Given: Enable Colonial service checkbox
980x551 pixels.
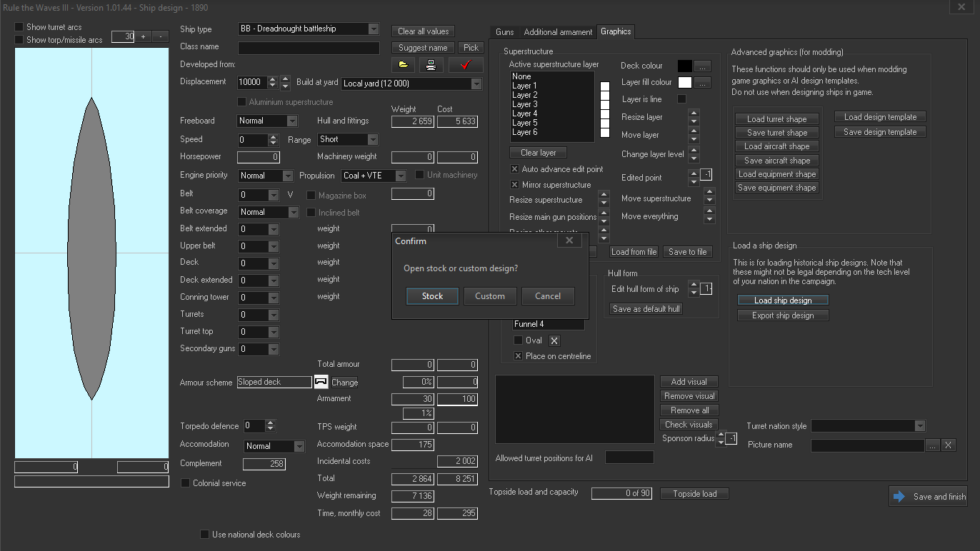Looking at the screenshot, I should point(186,483).
